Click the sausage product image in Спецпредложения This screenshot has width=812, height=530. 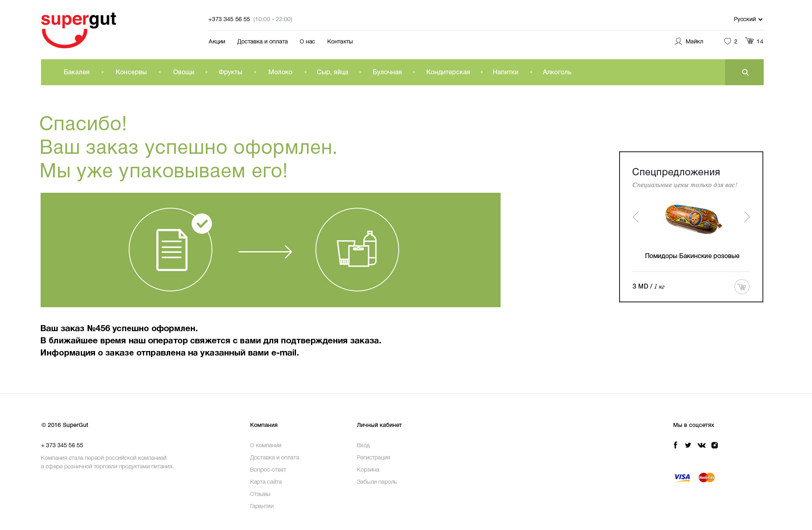pos(694,219)
